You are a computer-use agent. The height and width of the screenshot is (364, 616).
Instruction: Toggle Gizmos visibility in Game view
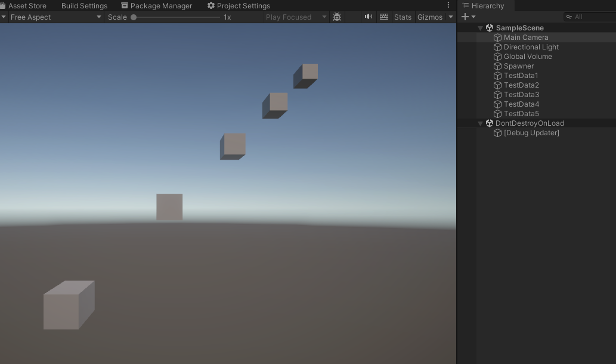pyautogui.click(x=429, y=17)
